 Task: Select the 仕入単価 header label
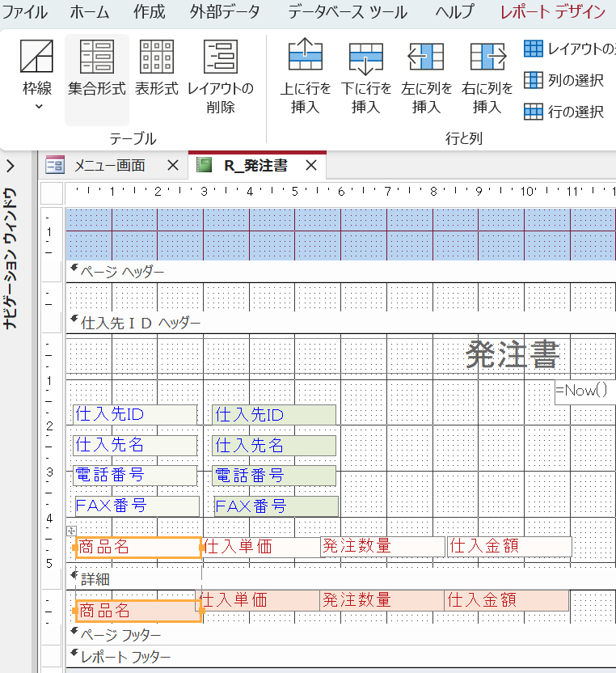pyautogui.click(x=261, y=547)
